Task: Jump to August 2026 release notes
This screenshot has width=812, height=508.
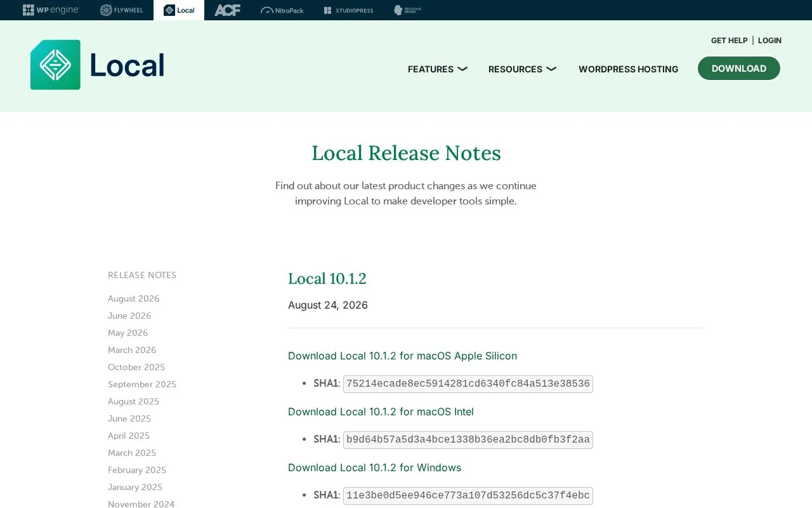Action: tap(133, 298)
